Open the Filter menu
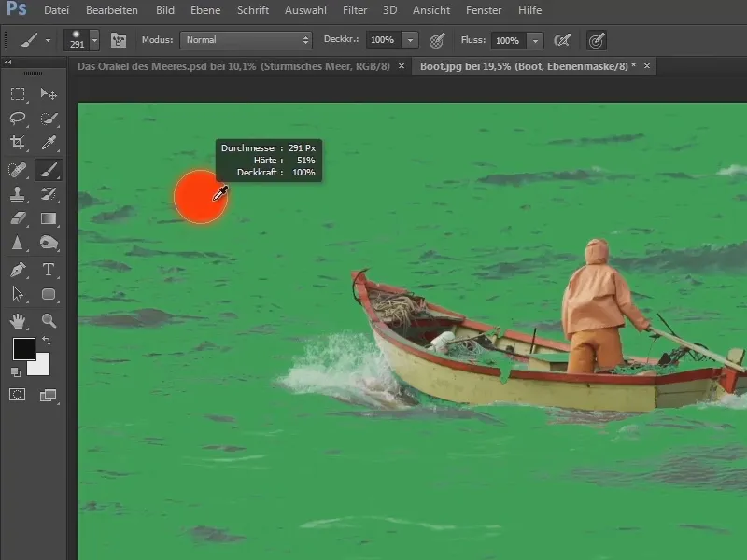This screenshot has width=747, height=560. [x=355, y=10]
